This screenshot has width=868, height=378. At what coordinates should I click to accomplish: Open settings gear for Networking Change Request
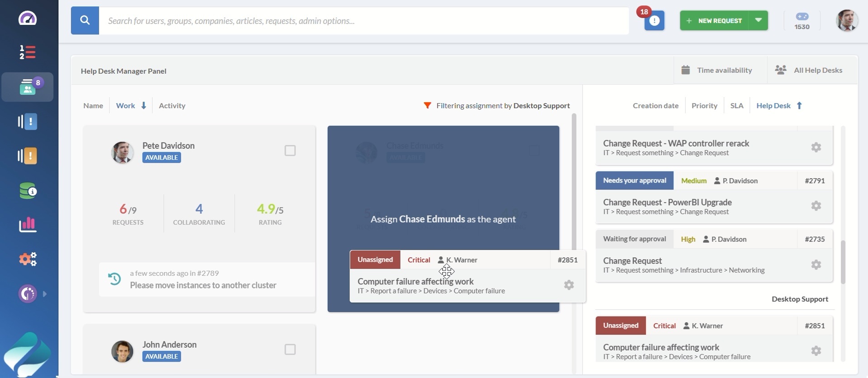click(x=816, y=265)
